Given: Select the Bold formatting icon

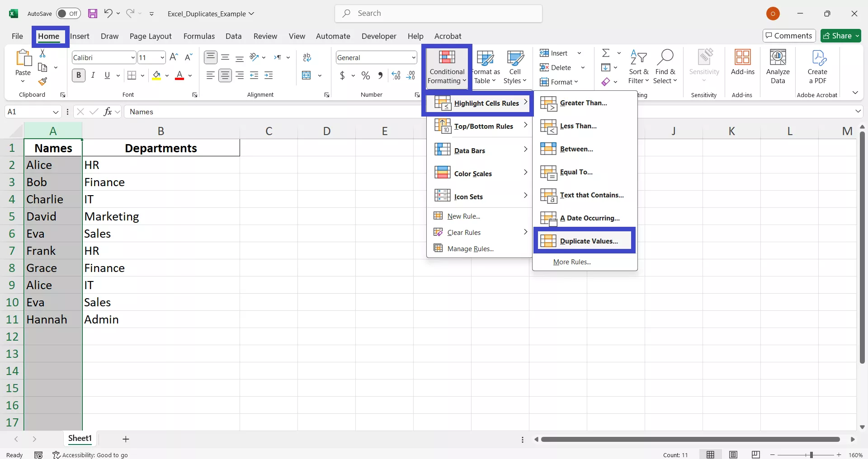Looking at the screenshot, I should tap(78, 75).
